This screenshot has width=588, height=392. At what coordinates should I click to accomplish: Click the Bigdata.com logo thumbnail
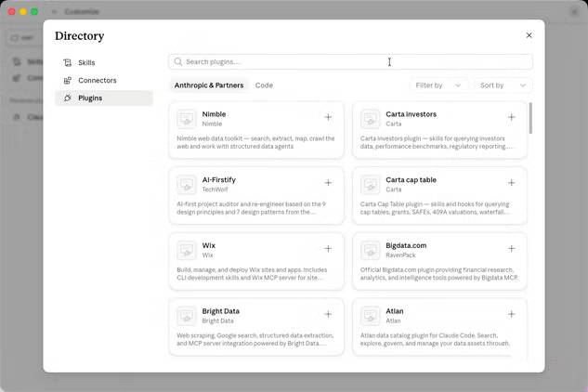pos(370,250)
